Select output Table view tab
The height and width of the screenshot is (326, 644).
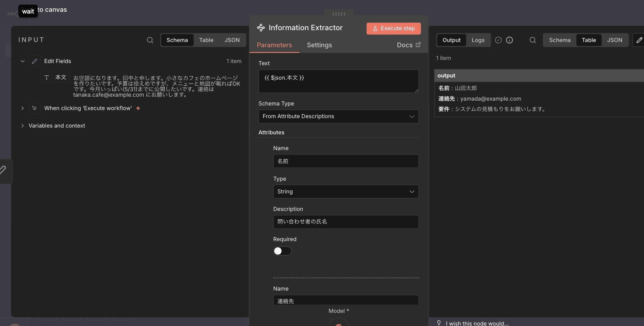click(x=589, y=40)
